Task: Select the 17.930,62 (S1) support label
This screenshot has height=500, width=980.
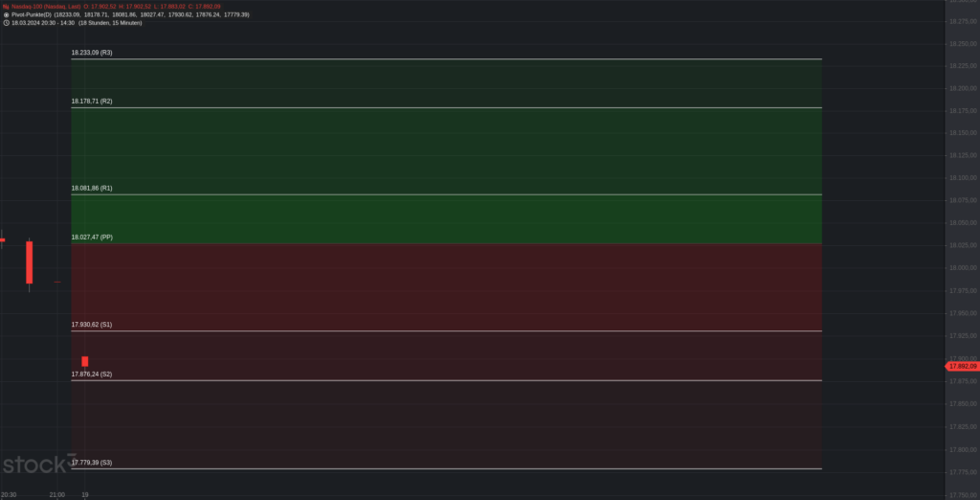Action: (92, 326)
